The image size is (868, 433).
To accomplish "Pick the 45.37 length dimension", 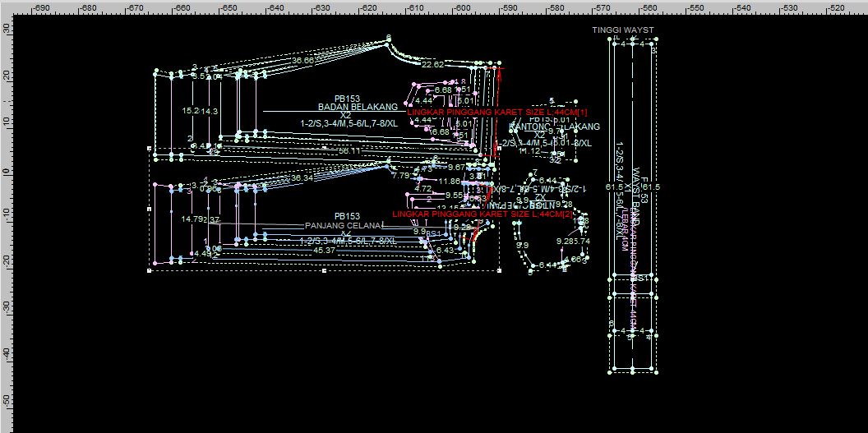I will tap(324, 250).
